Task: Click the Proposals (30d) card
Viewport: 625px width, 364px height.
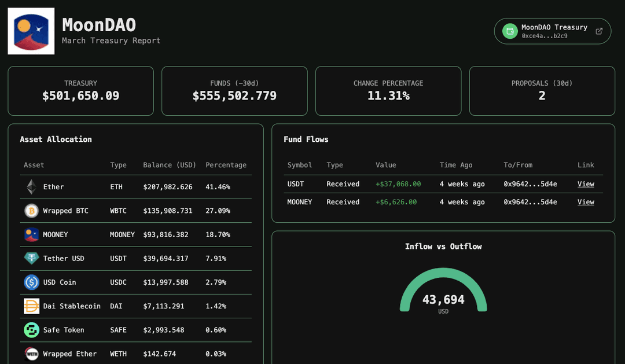Action: pos(542,91)
